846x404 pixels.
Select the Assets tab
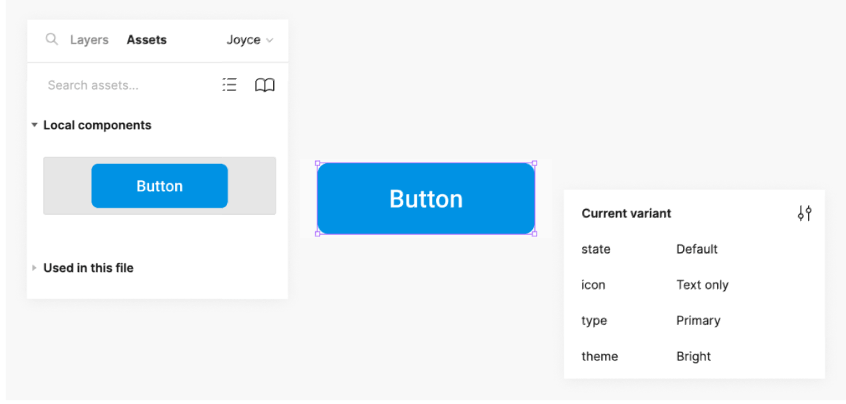tap(147, 40)
